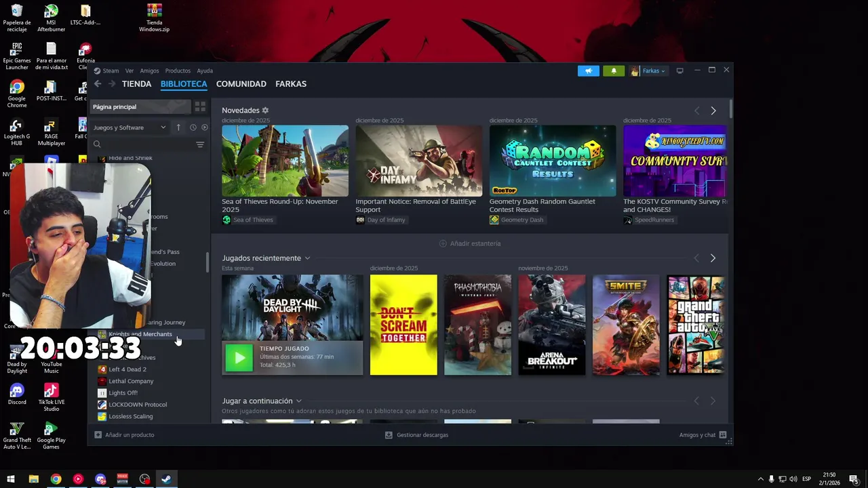Go back with the Steam back arrow
868x488 pixels.
coord(98,84)
